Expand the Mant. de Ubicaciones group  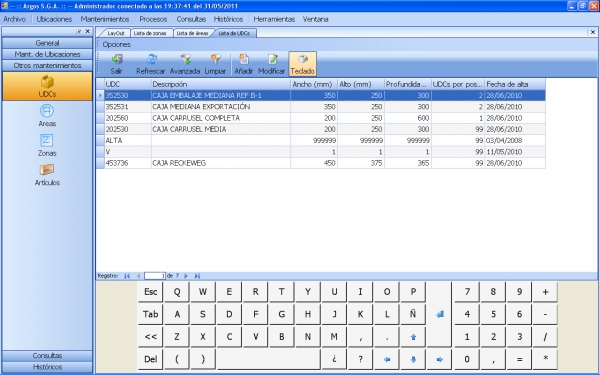[47, 54]
